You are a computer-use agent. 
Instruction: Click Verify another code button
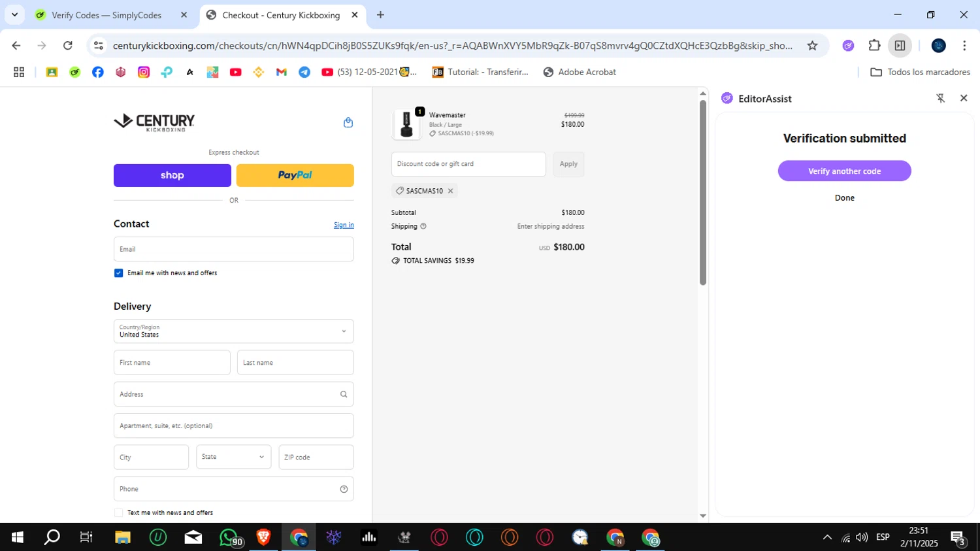[844, 171]
